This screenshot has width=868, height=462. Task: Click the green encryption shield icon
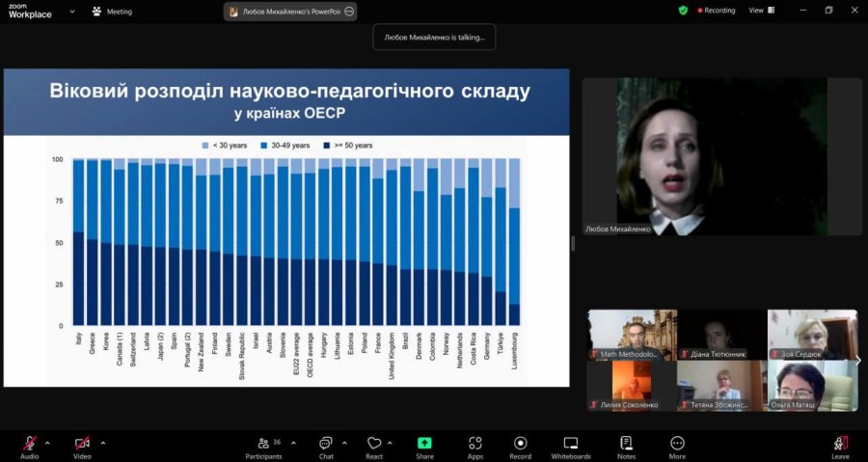coord(683,11)
